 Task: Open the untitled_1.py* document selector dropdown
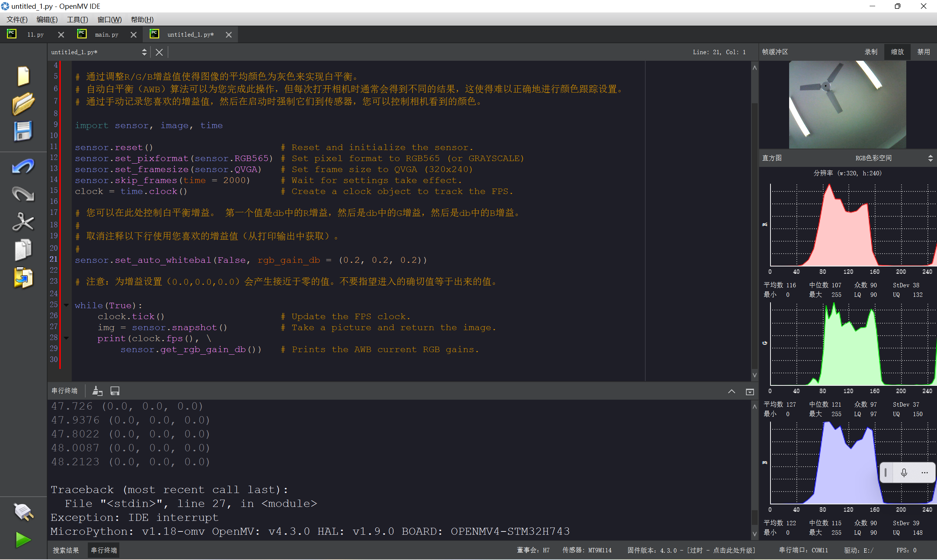99,52
